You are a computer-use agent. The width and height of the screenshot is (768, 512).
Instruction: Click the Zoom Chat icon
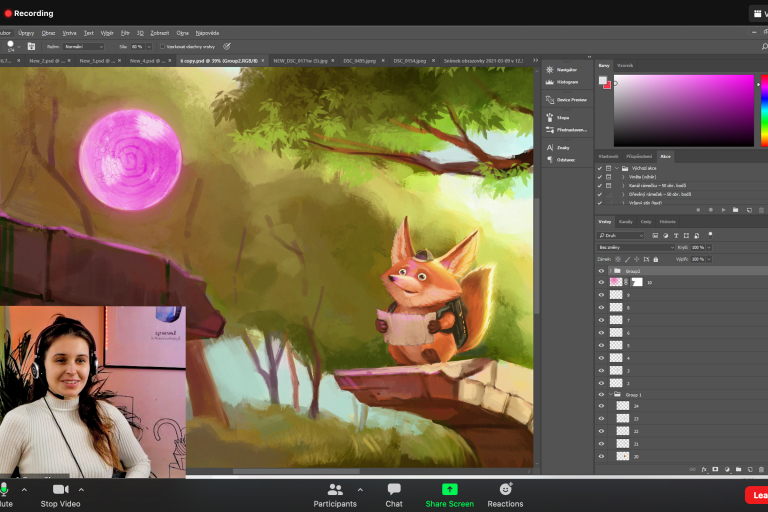coord(394,489)
